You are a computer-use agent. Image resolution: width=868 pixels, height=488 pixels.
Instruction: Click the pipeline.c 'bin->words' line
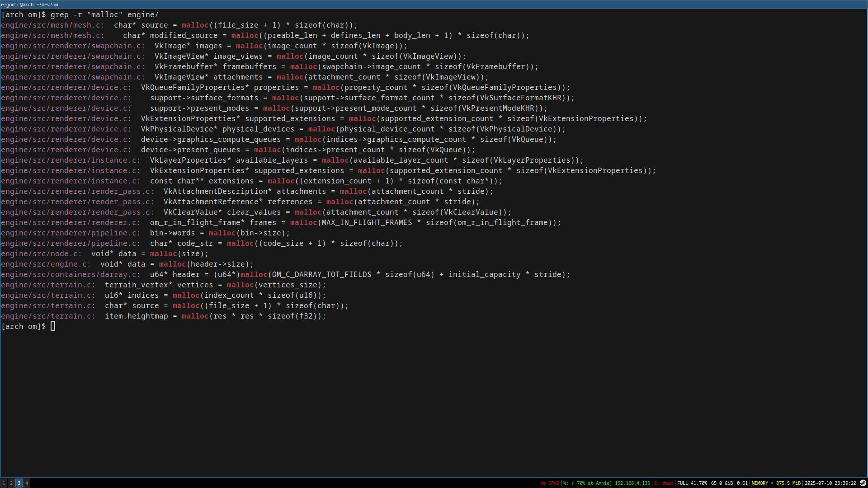click(145, 233)
